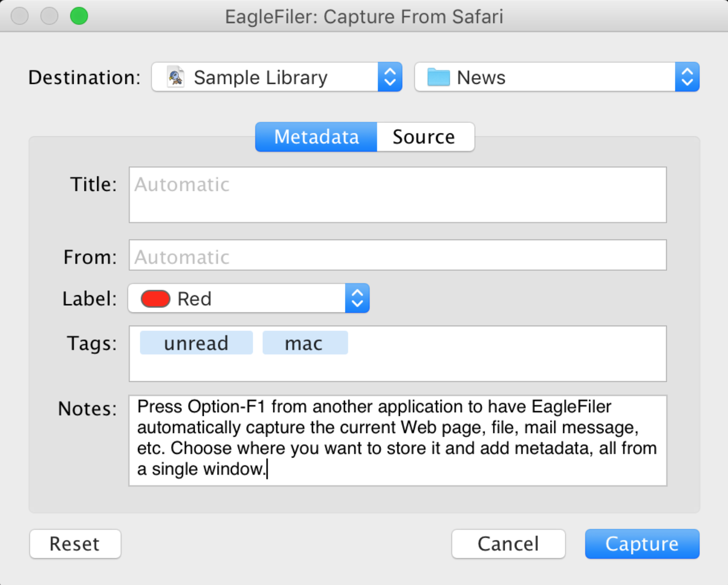Click the Notes label text
This screenshot has width=728, height=585.
(x=87, y=409)
